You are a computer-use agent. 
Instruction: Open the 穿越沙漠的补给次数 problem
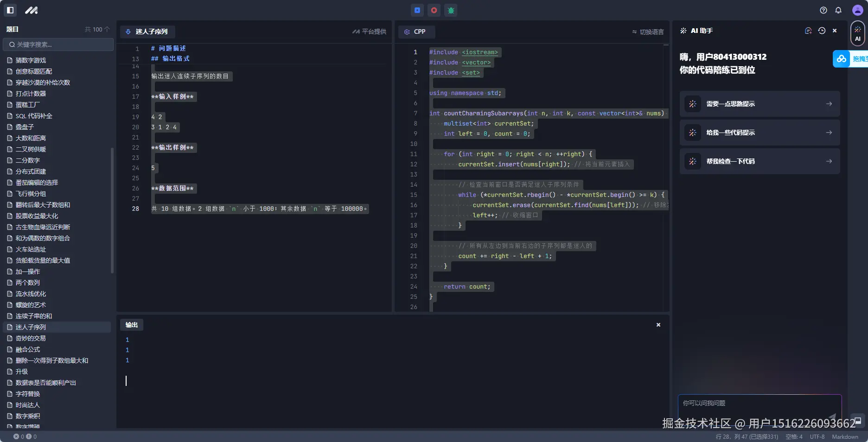click(x=57, y=82)
